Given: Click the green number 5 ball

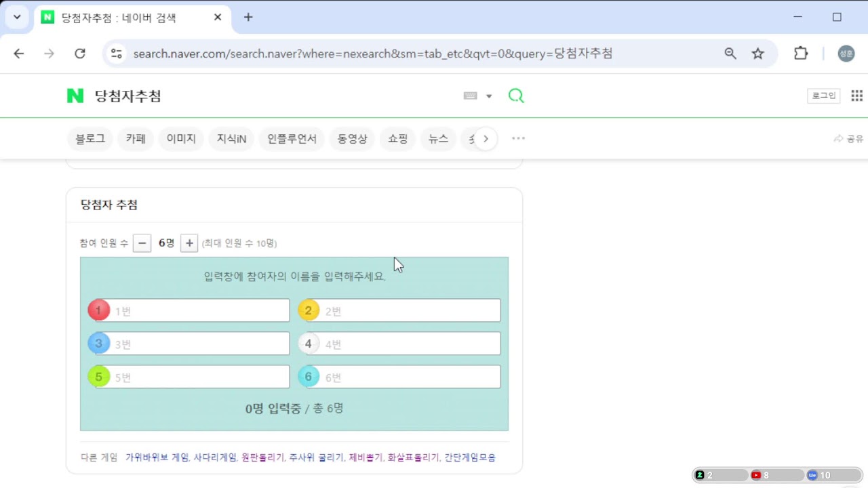Looking at the screenshot, I should point(98,377).
